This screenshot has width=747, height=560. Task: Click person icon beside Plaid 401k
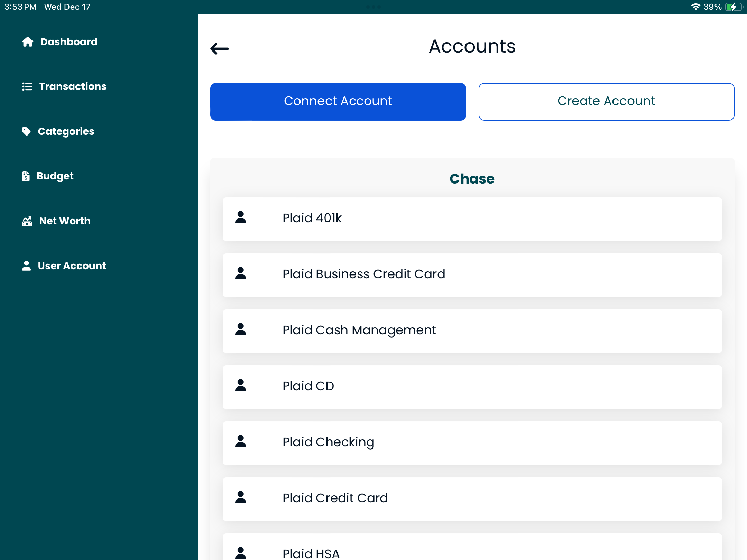(241, 218)
